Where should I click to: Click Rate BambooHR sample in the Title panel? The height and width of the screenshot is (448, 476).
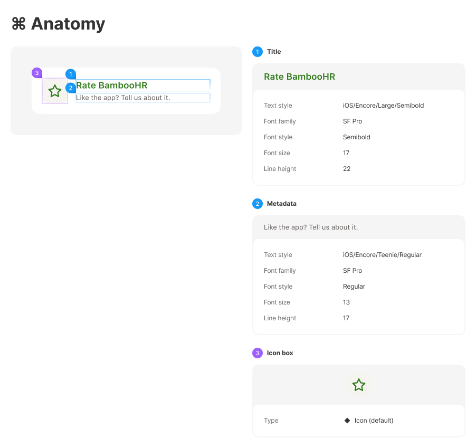click(x=300, y=77)
